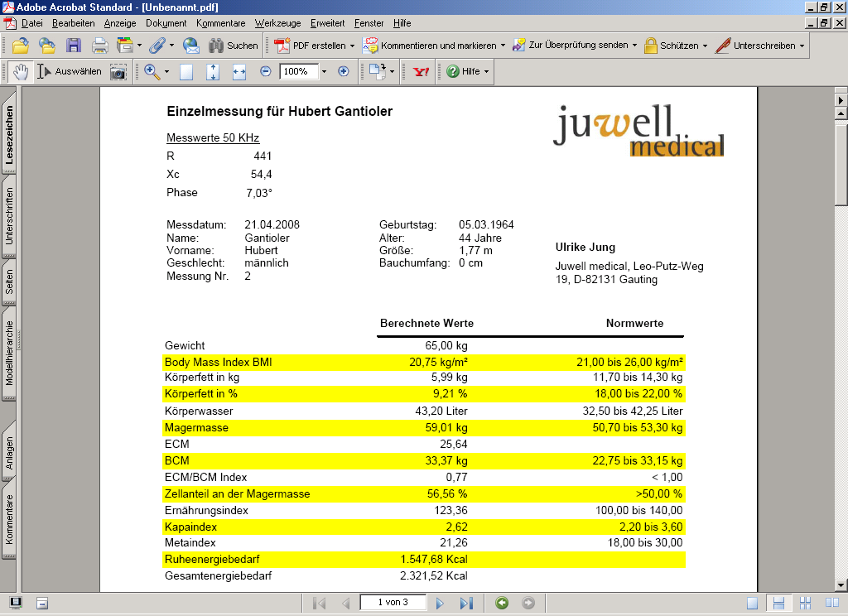Viewport: 848px width, 616px height.
Task: Print the document with printer icon
Action: (x=100, y=46)
